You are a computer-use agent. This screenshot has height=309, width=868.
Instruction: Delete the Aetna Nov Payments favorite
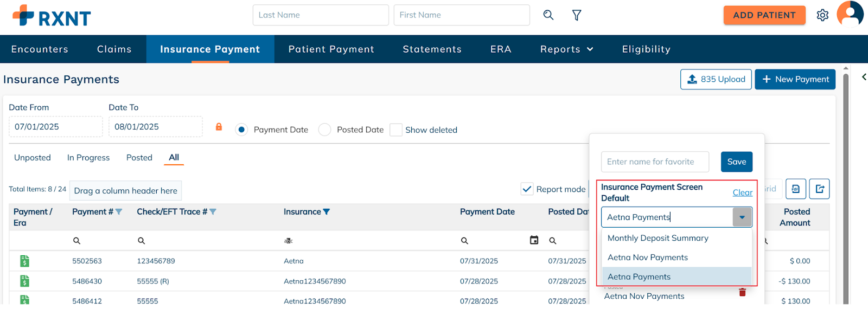click(742, 293)
